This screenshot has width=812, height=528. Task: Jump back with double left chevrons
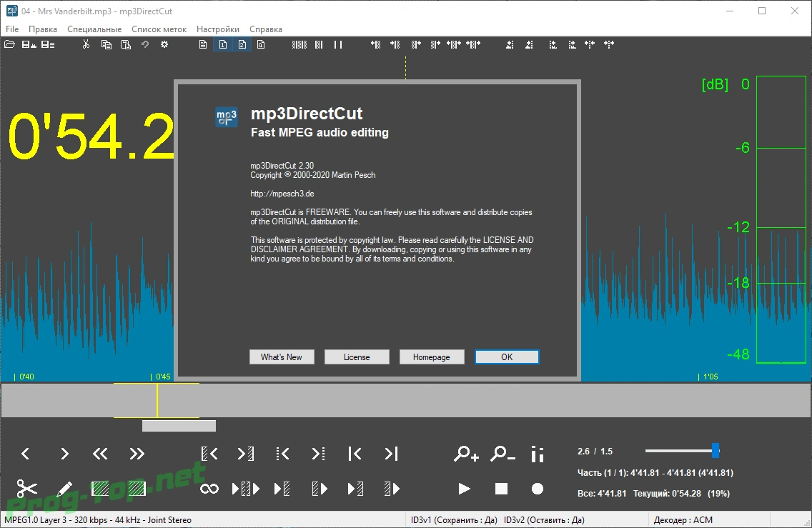100,454
